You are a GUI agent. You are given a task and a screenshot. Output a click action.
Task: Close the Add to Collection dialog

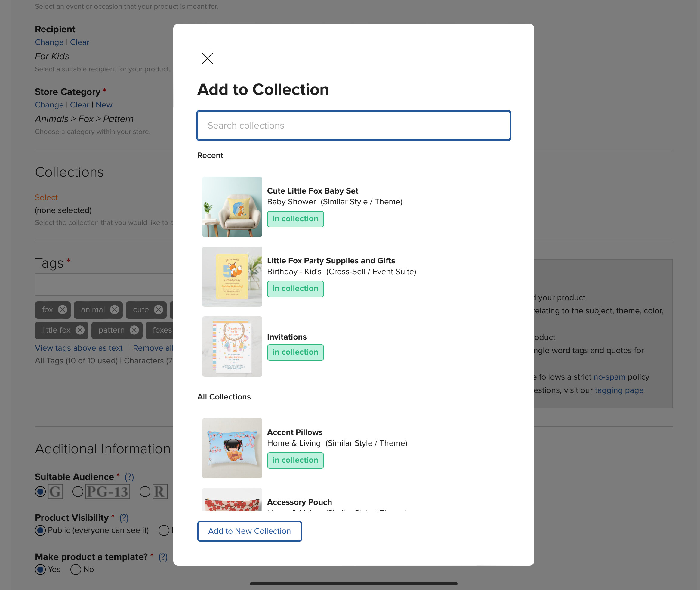(x=207, y=58)
